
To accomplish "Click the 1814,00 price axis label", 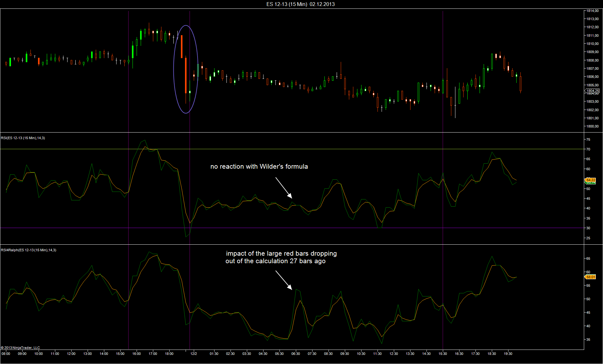I will tap(592, 11).
